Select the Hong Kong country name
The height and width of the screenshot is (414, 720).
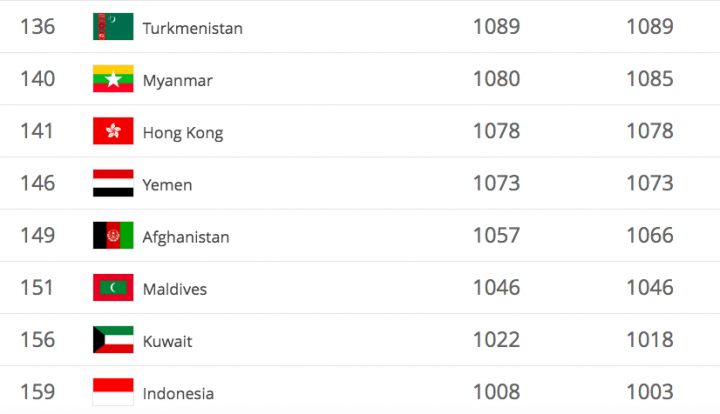click(x=183, y=132)
